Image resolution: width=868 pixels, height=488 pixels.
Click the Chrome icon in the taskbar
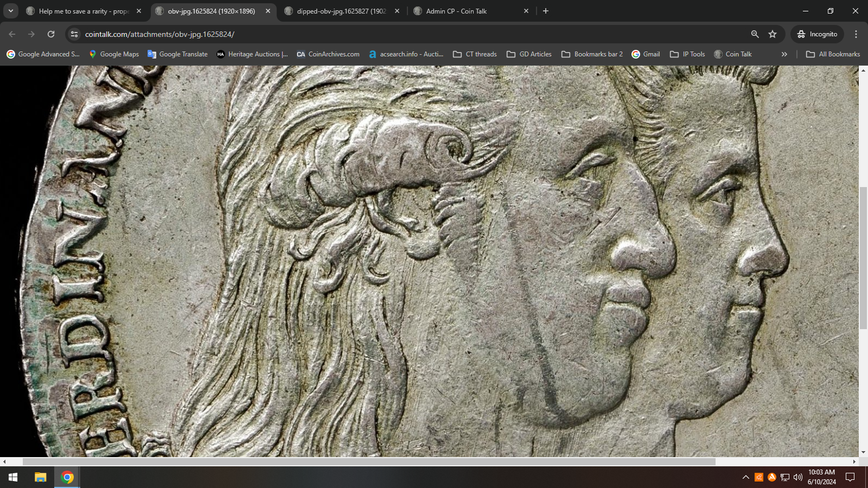pos(67,477)
